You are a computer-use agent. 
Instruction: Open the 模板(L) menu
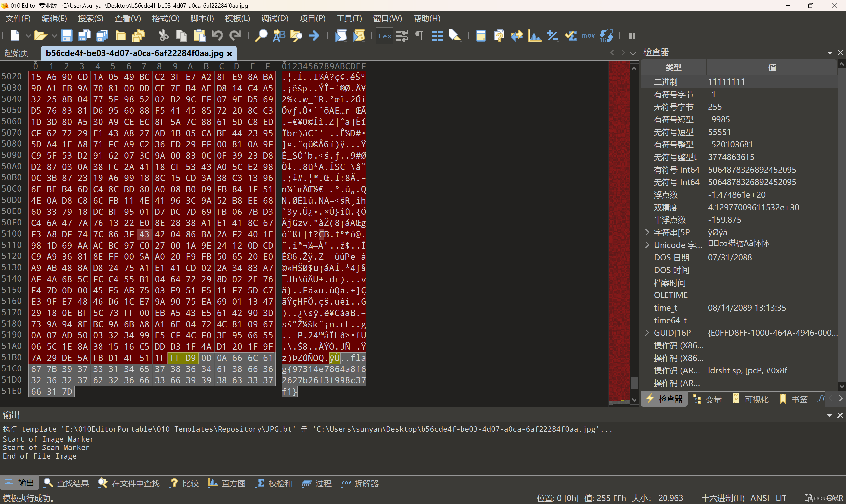237,18
